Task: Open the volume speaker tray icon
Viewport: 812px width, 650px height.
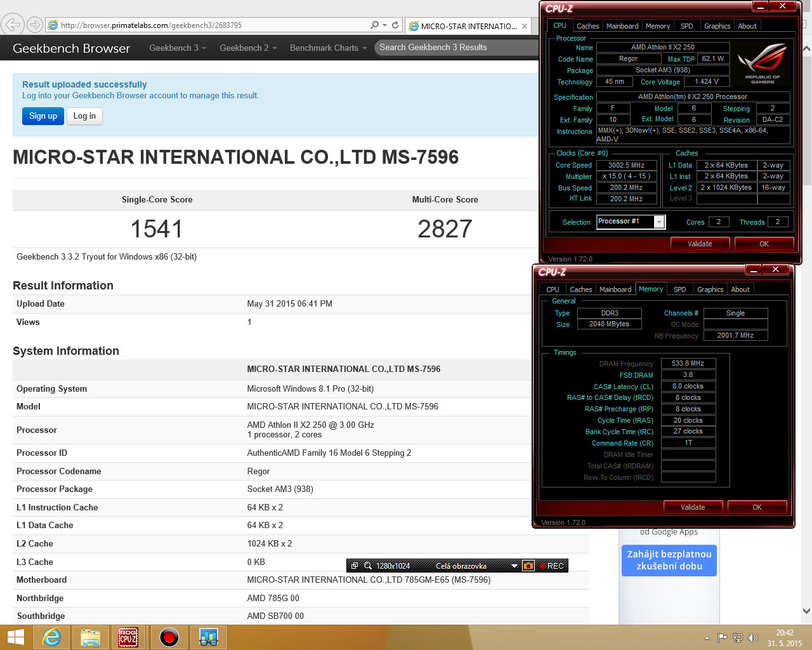Action: point(753,638)
